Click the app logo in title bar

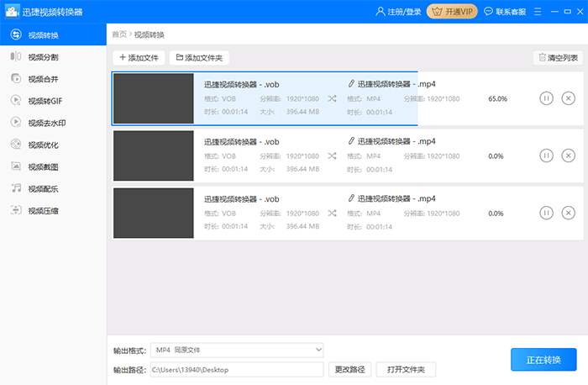tap(12, 12)
